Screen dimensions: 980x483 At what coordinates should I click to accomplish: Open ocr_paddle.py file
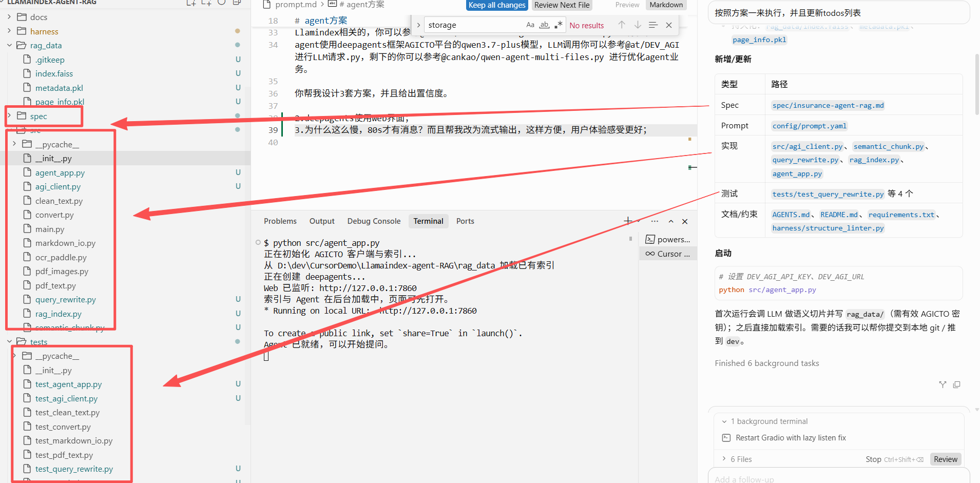61,257
